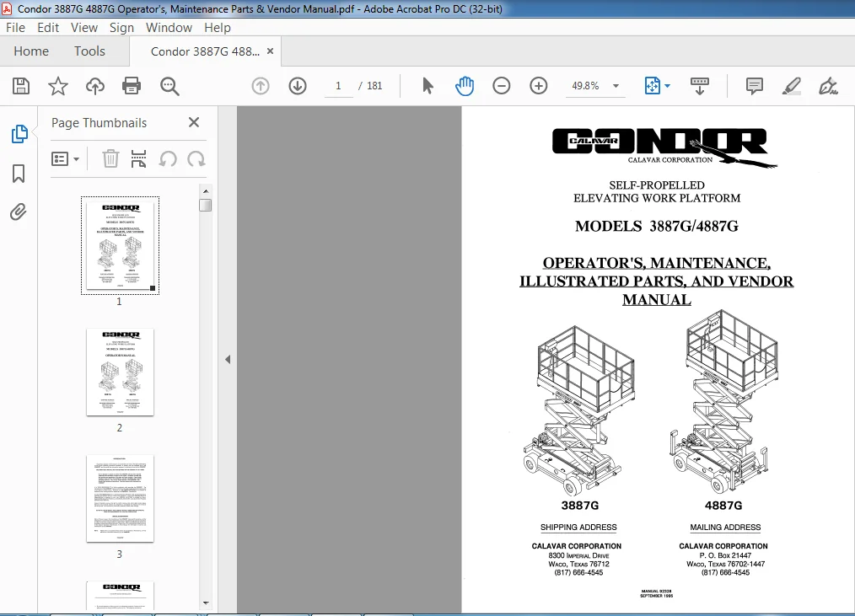The image size is (855, 616).
Task: Click the 3887G model label under drawing
Action: (x=579, y=506)
